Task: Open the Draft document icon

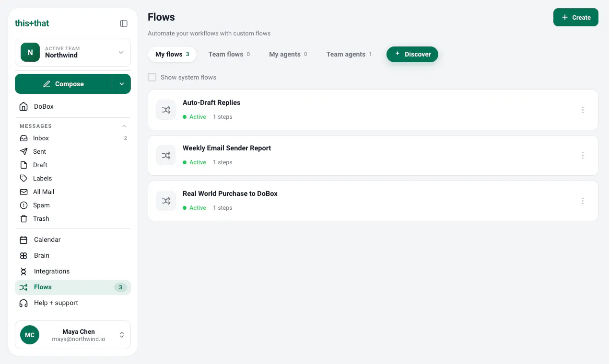Action: tap(23, 165)
